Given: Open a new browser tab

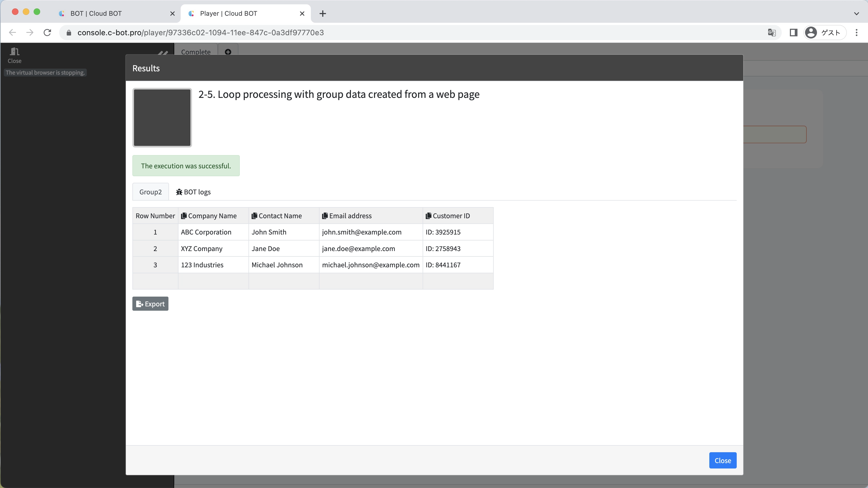Looking at the screenshot, I should tap(323, 14).
